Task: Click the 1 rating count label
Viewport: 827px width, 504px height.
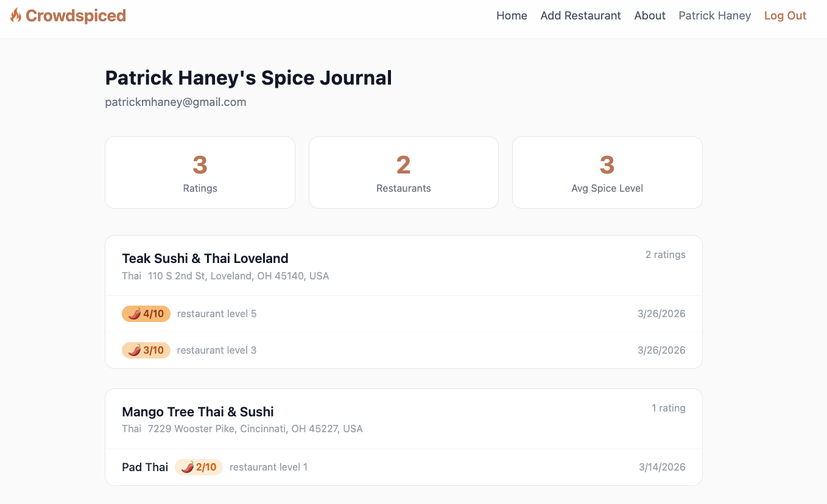Action: (669, 408)
